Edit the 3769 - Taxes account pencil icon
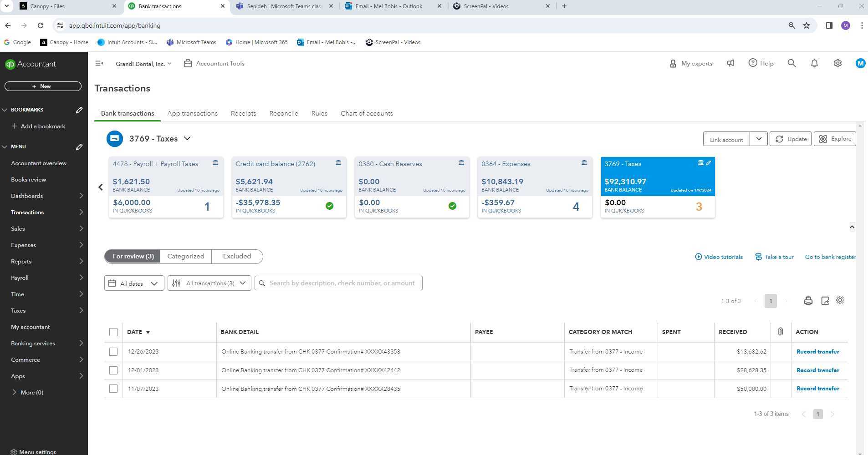The image size is (868, 455). coord(709,163)
